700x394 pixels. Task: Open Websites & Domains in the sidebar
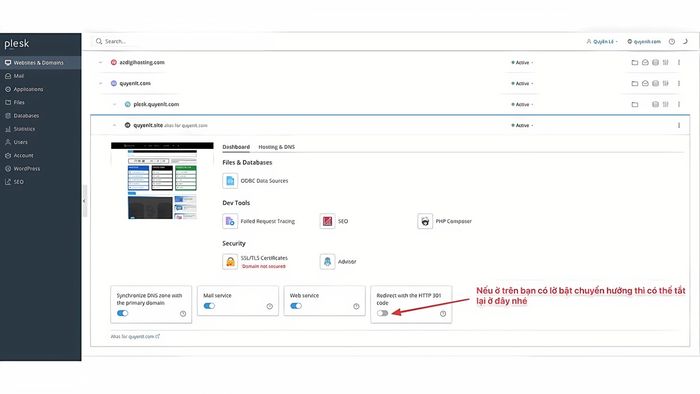coord(41,63)
